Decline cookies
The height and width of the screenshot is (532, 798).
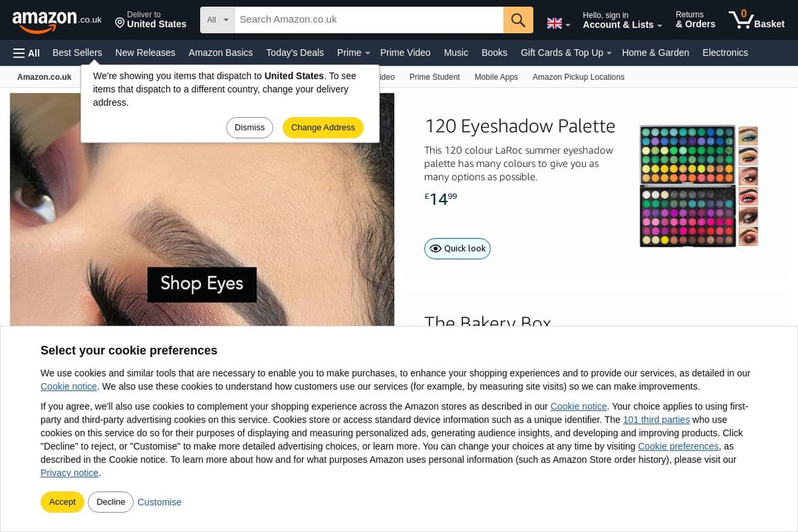click(110, 502)
